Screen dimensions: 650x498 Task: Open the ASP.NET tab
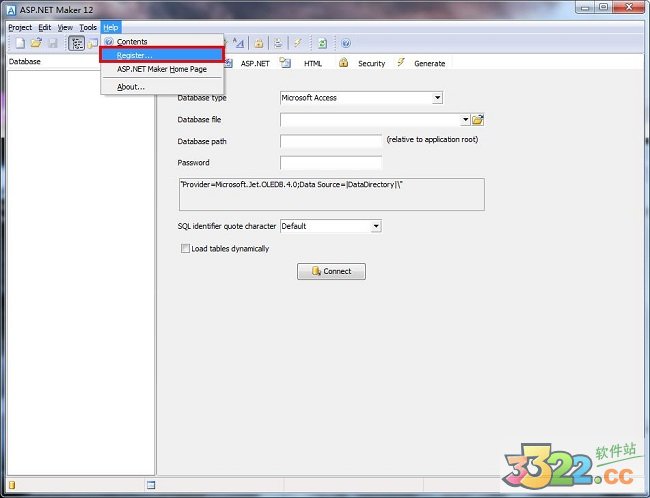click(x=255, y=63)
